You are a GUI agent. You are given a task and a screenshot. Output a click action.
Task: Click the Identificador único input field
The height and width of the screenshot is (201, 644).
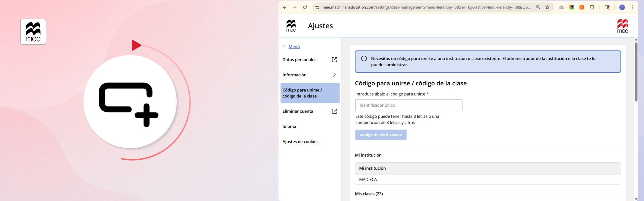click(x=409, y=105)
